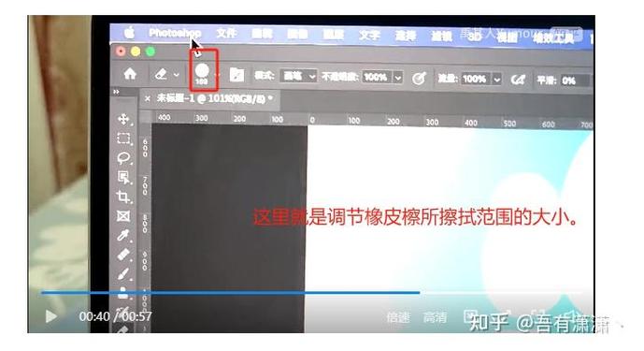Screen dimensions: 644x351
Task: Open the brush size dropdown chevron
Action: coord(217,75)
